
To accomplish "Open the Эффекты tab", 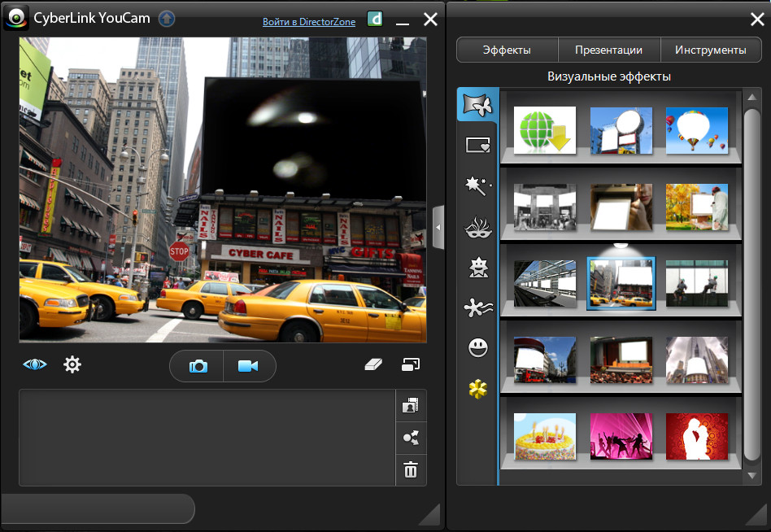I will (507, 50).
